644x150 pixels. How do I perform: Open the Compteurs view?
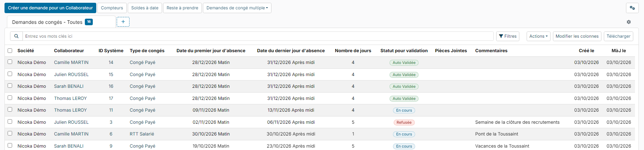click(112, 8)
